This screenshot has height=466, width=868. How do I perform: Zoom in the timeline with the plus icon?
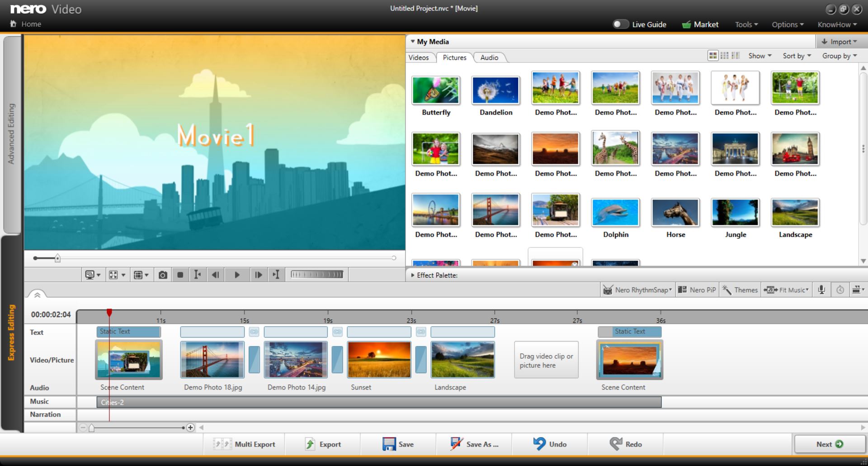(190, 428)
